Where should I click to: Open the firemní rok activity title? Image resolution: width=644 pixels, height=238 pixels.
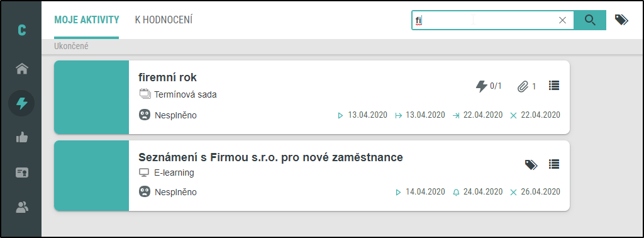[x=167, y=77]
